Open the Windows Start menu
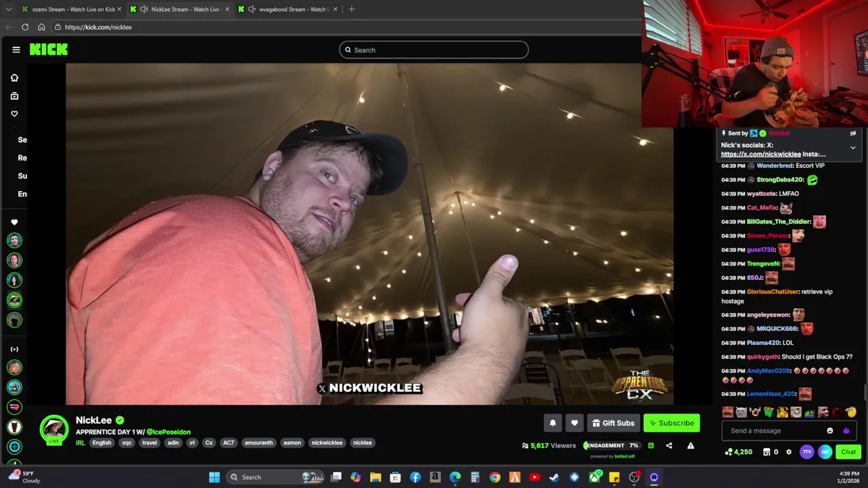This screenshot has width=868, height=488. (214, 477)
